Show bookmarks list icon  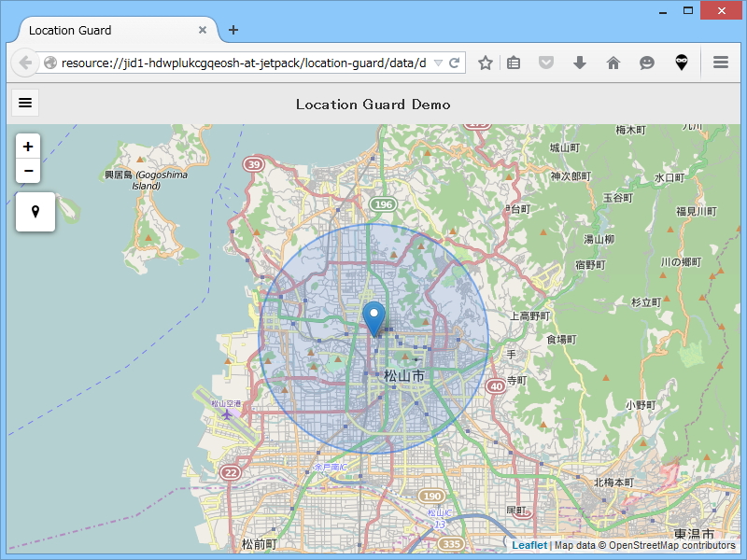point(514,63)
